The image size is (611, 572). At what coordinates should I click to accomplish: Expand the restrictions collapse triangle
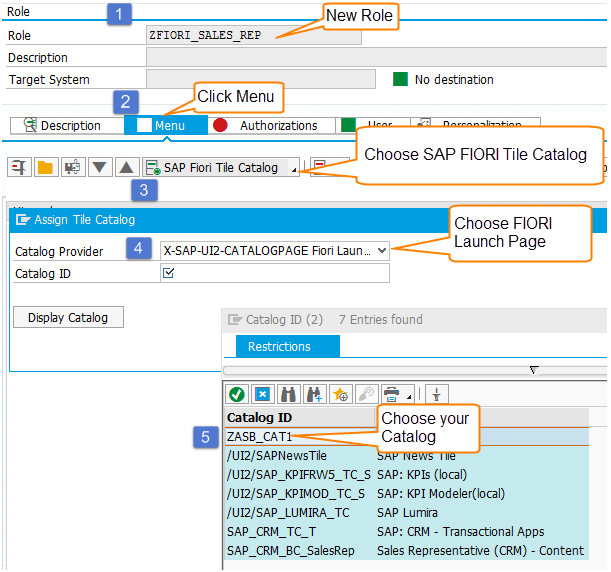(534, 370)
